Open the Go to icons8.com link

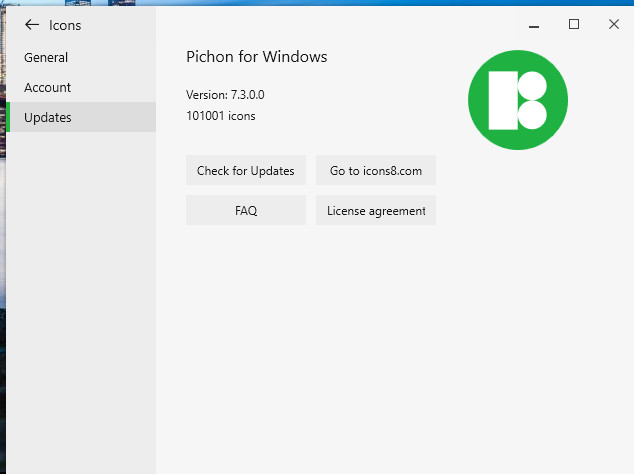pos(376,171)
